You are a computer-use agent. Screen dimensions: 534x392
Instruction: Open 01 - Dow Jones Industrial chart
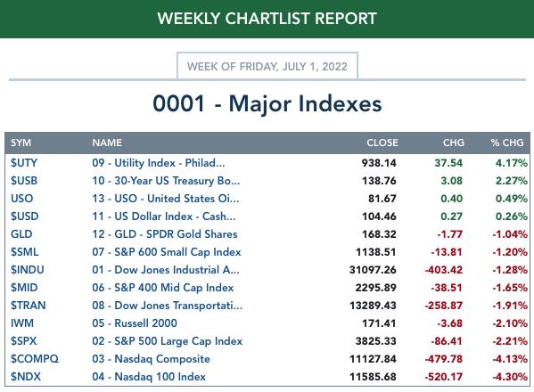[x=166, y=270]
